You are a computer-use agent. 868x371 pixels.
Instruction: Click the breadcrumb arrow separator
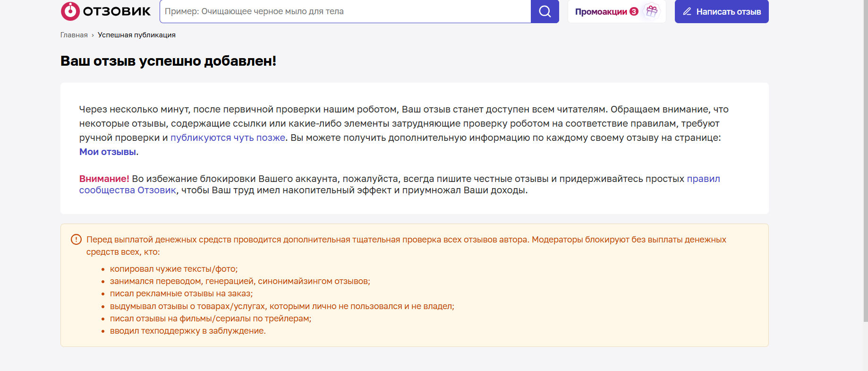93,35
